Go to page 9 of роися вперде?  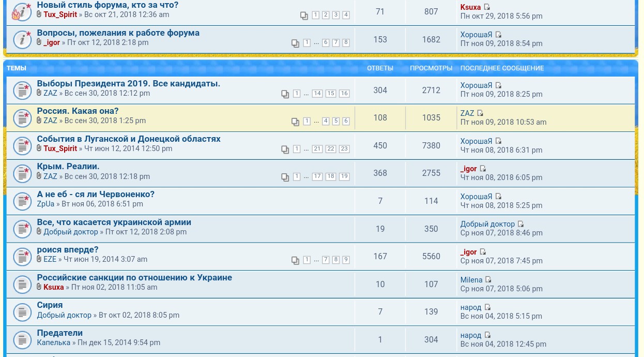tap(346, 260)
